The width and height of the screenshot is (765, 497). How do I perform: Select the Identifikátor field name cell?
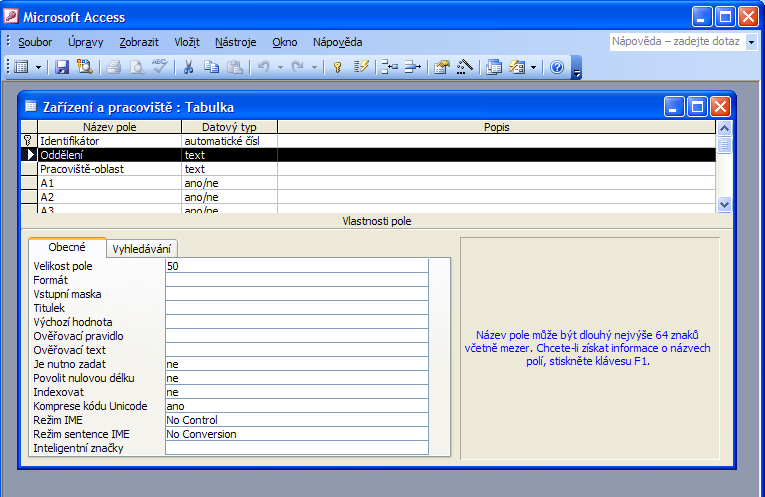tap(109, 141)
